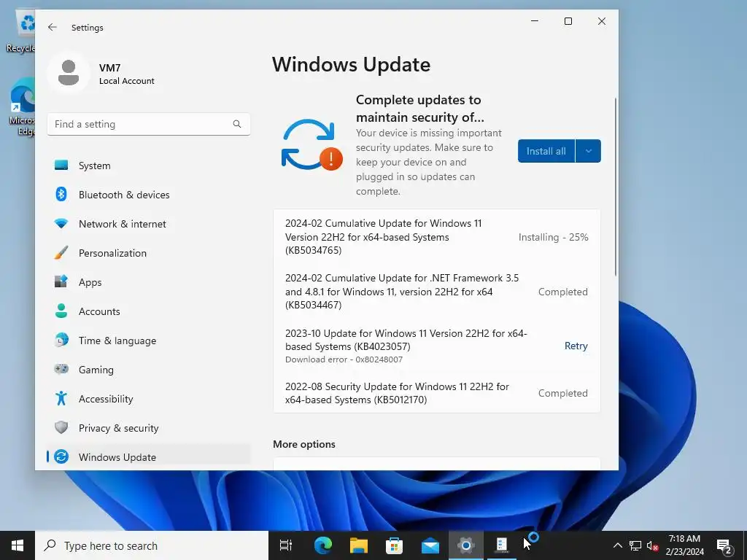Image resolution: width=747 pixels, height=560 pixels.
Task: Click the Settings gear on the taskbar
Action: click(x=466, y=545)
